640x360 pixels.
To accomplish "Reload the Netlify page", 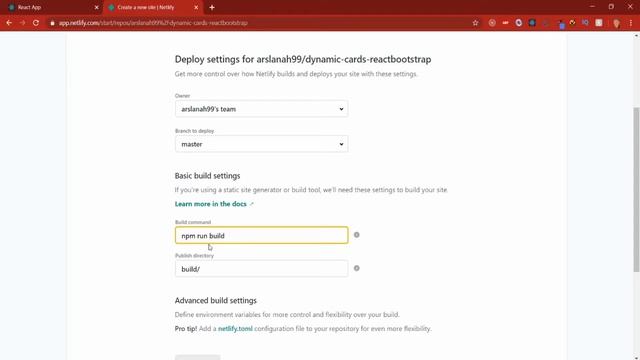I will (36, 23).
